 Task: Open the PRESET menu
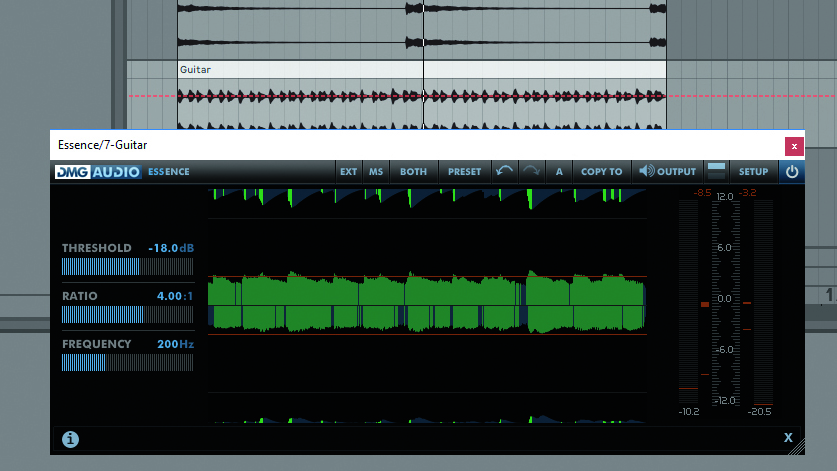tap(464, 171)
